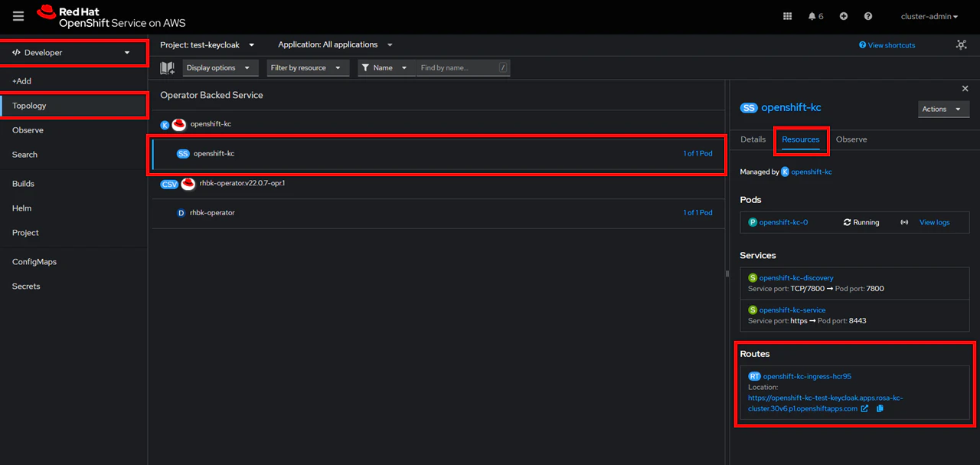
Task: Open Helm in the sidebar
Action: 73,208
